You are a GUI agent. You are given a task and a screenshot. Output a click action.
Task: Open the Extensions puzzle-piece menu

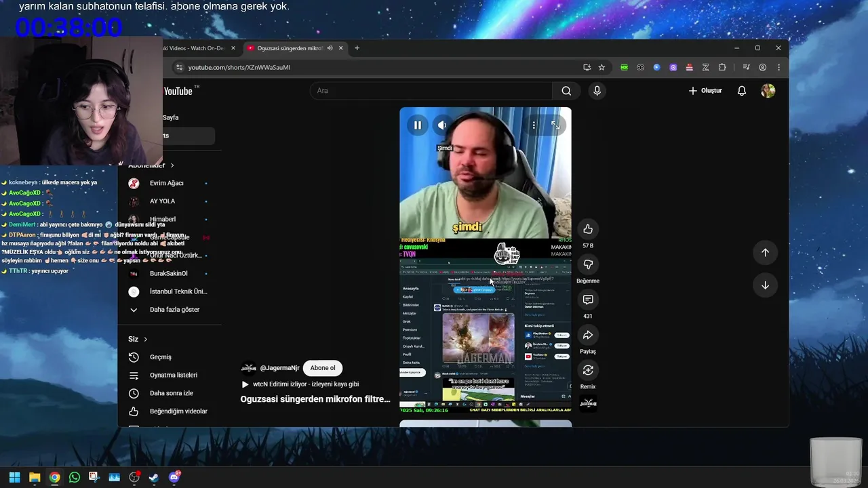(722, 67)
